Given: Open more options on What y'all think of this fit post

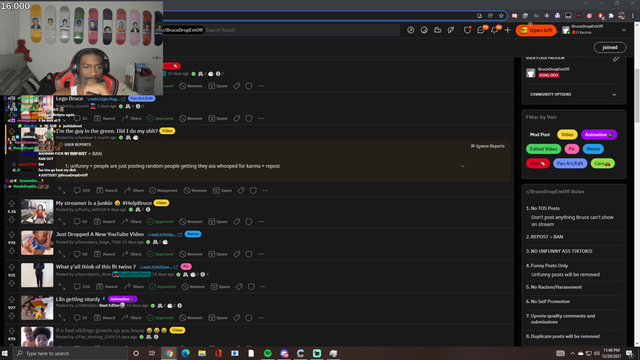Looking at the screenshot, I should tap(263, 287).
